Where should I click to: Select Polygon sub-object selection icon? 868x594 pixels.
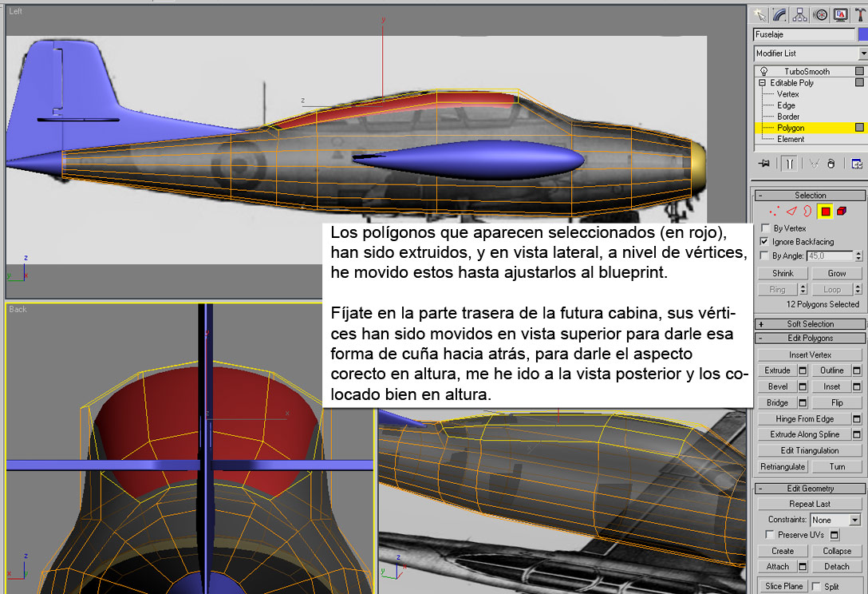tap(826, 211)
